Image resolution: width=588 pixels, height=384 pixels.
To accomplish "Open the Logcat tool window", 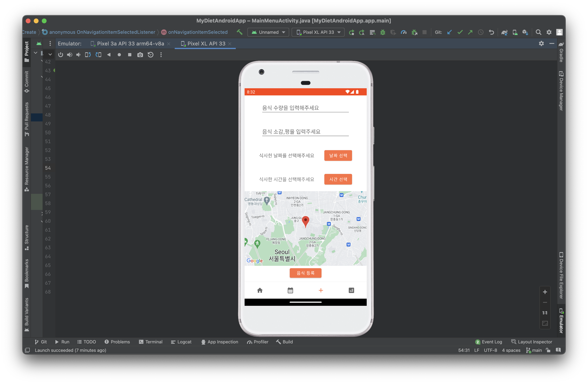I will 181,342.
